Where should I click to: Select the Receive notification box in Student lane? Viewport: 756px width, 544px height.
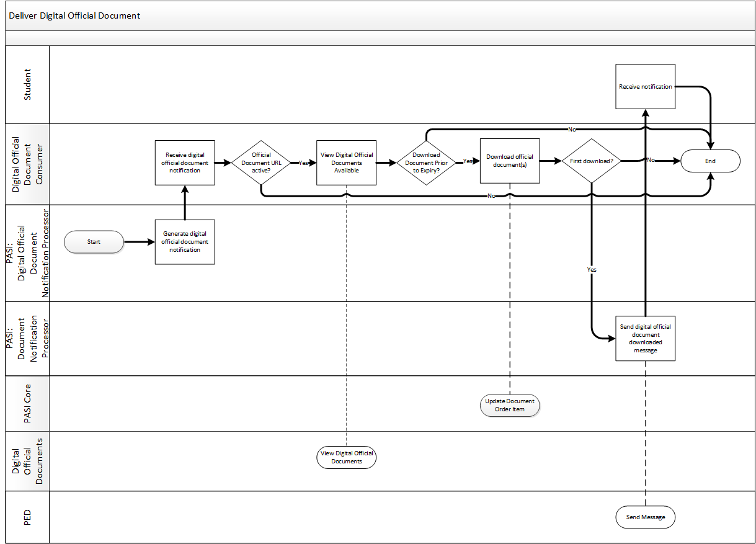[x=645, y=87]
